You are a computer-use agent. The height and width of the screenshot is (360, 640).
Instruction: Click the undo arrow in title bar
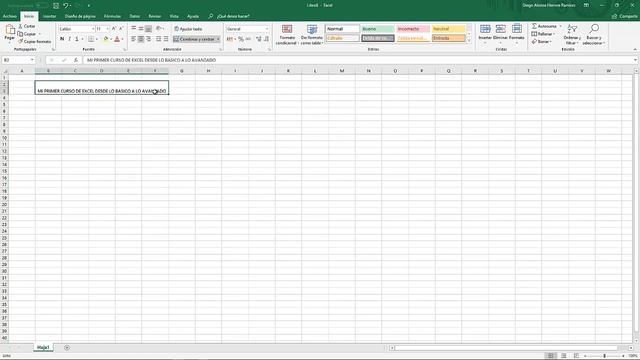coord(66,5)
